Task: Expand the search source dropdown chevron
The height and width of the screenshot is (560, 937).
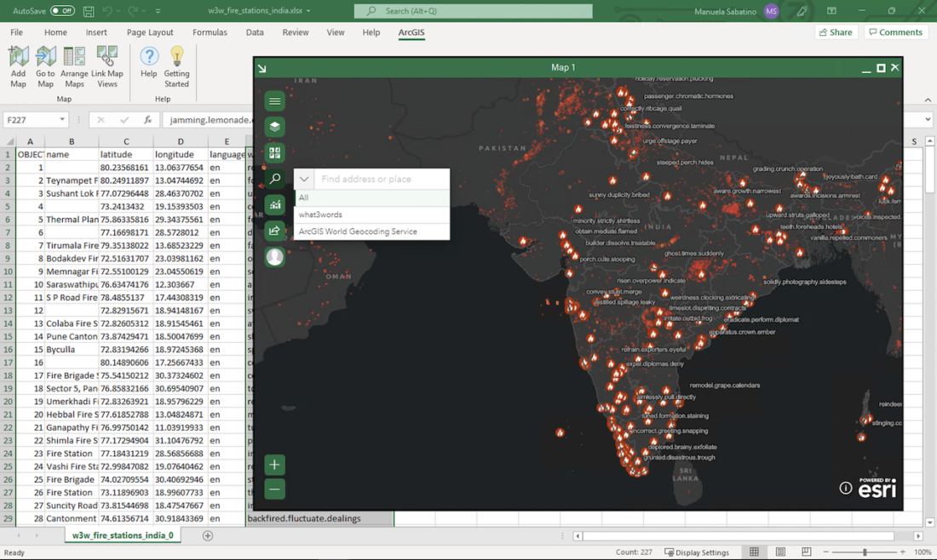Action: click(x=303, y=179)
